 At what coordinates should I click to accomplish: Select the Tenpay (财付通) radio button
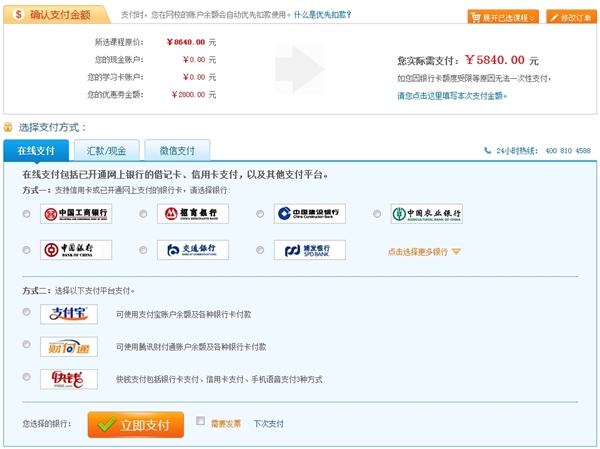26,345
